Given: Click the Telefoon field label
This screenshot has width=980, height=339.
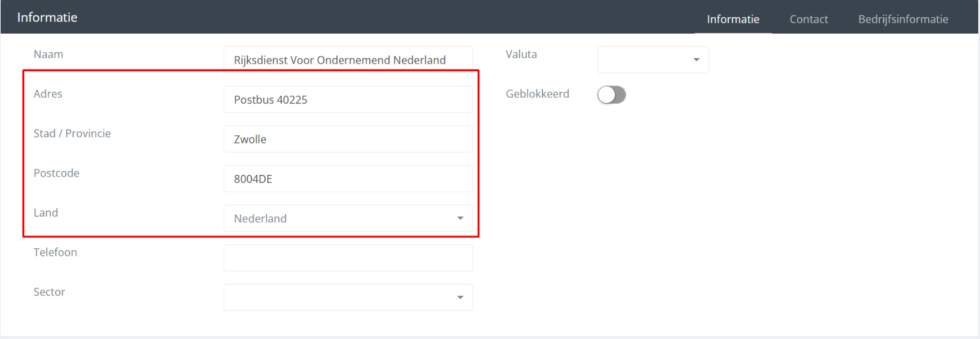Looking at the screenshot, I should tap(55, 253).
